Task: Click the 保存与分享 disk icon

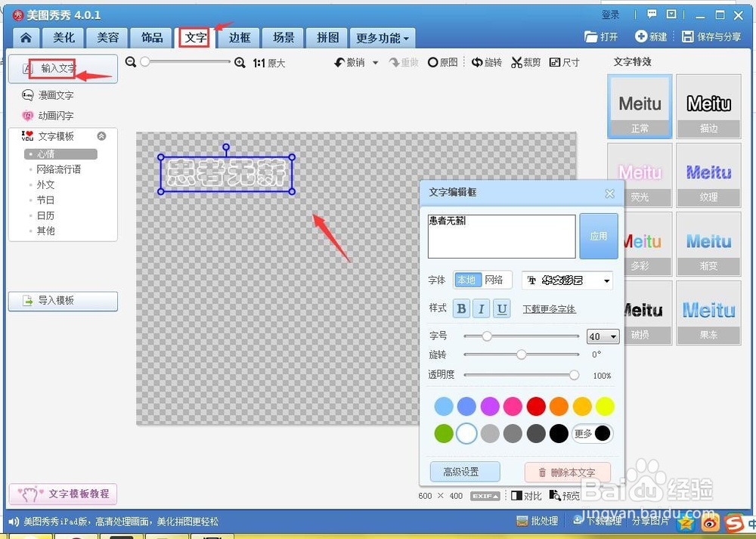Action: [x=687, y=36]
